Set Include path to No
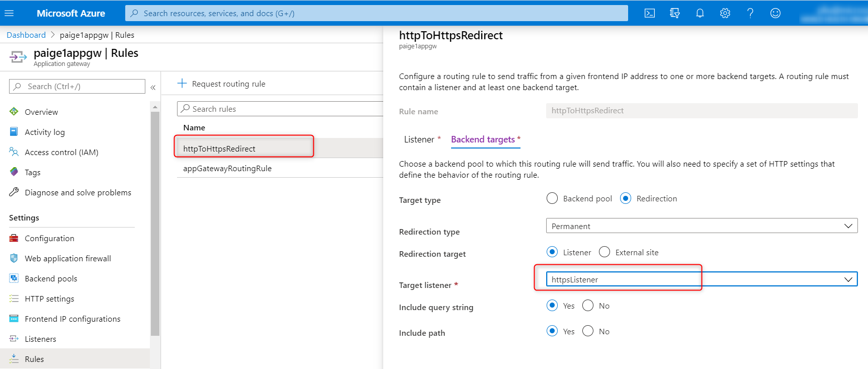This screenshot has width=868, height=369. pos(588,331)
